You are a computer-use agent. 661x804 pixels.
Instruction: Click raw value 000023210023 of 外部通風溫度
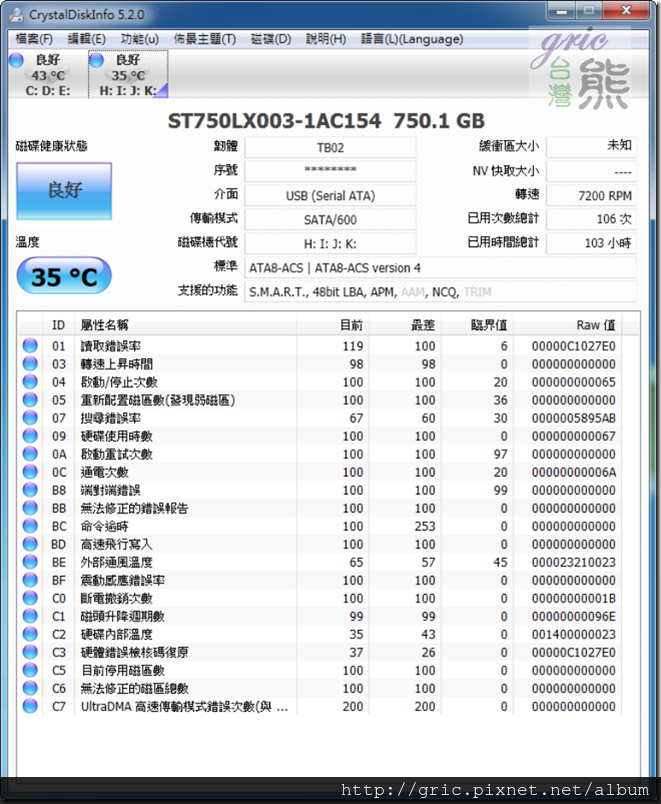573,562
